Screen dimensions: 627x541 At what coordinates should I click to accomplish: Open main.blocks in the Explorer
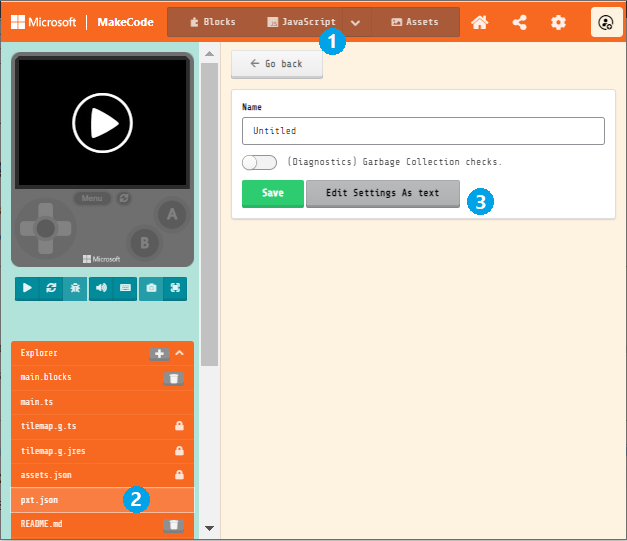pyautogui.click(x=102, y=377)
